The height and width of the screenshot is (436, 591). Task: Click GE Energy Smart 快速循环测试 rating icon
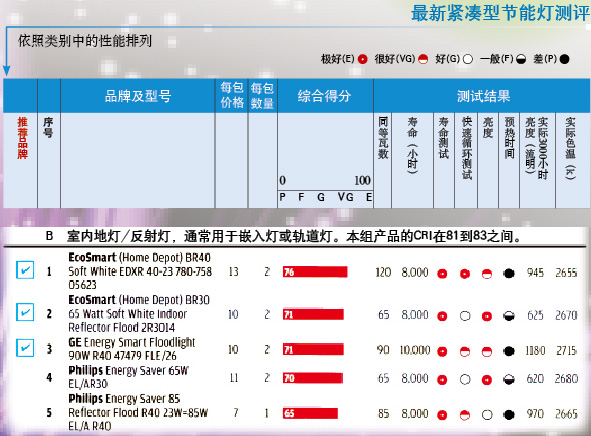coord(465,352)
